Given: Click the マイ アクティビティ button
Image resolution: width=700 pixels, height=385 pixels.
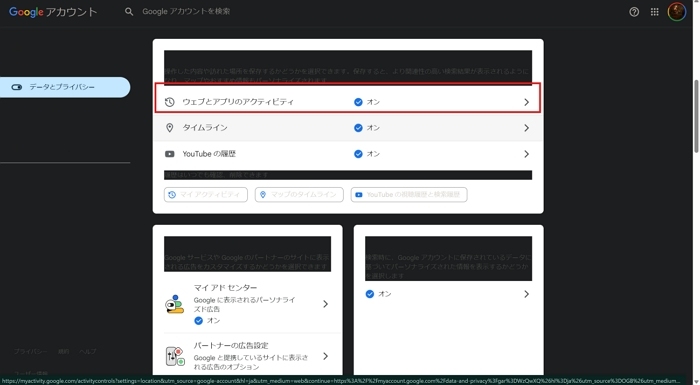Looking at the screenshot, I should (x=206, y=195).
